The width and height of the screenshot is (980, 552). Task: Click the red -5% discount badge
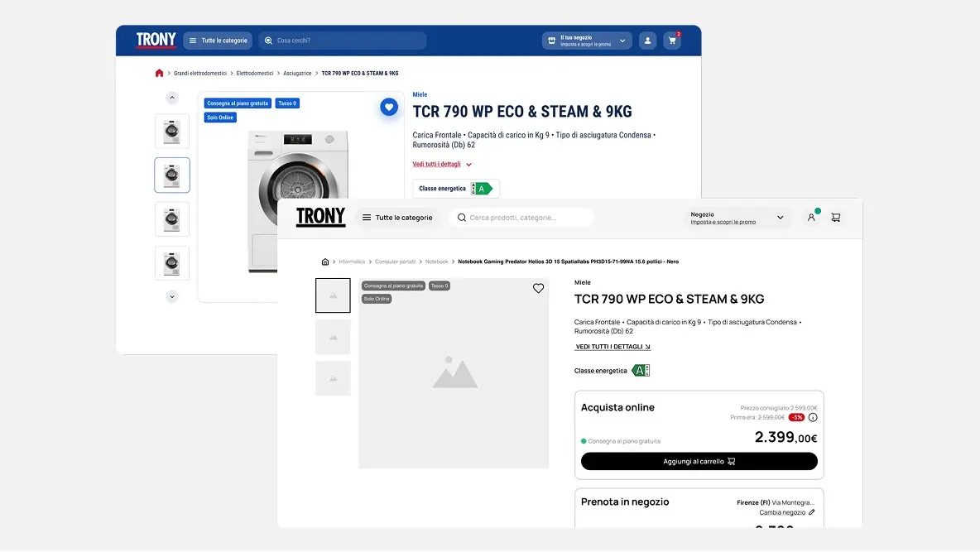pyautogui.click(x=796, y=418)
